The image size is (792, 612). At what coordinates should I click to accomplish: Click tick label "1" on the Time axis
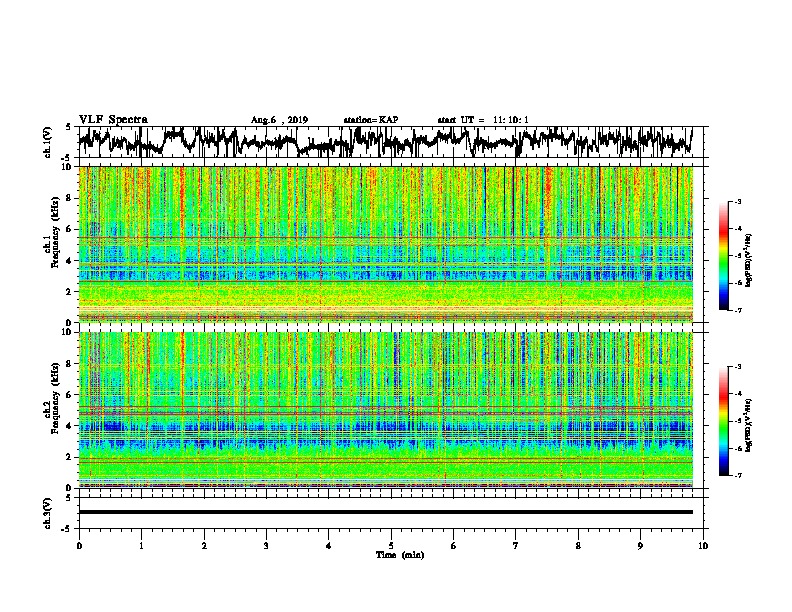[x=141, y=546]
